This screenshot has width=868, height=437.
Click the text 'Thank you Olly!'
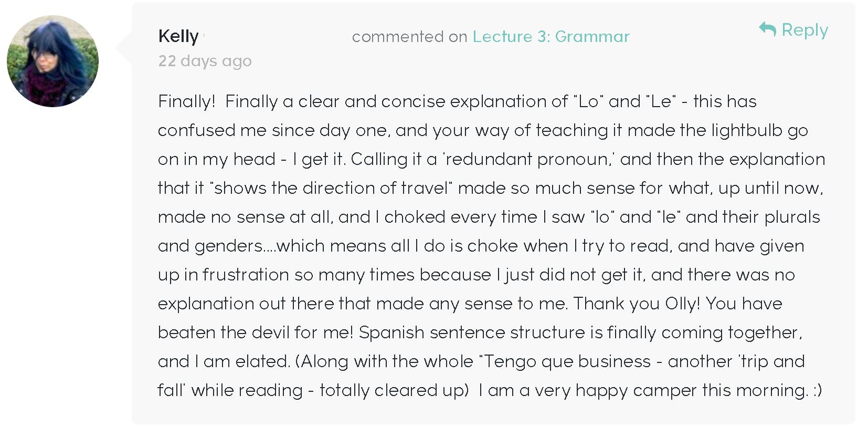[x=637, y=304]
